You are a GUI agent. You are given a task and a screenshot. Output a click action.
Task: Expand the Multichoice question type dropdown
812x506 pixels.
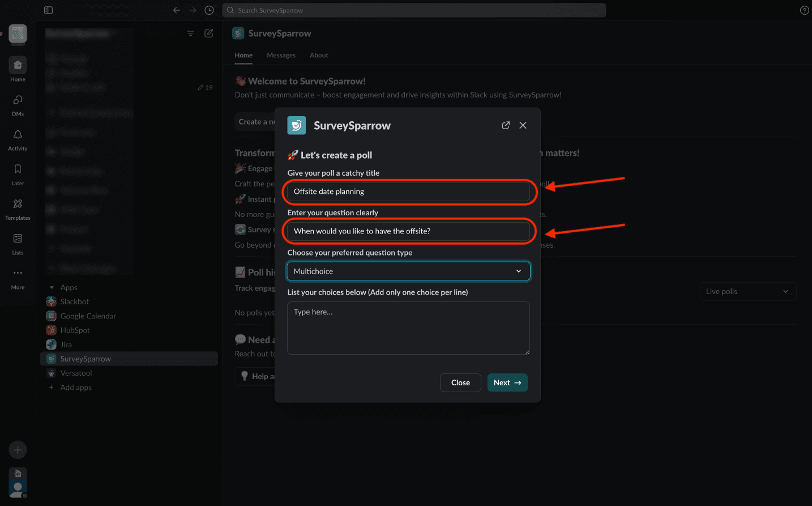point(408,271)
